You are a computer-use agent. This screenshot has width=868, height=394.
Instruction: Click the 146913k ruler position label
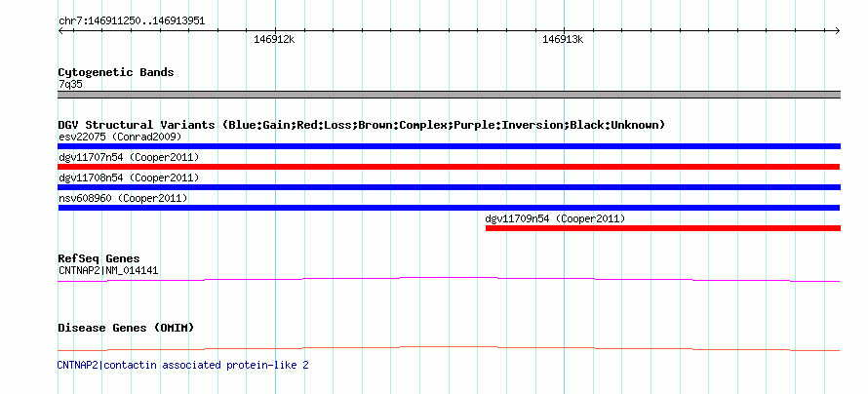point(563,40)
